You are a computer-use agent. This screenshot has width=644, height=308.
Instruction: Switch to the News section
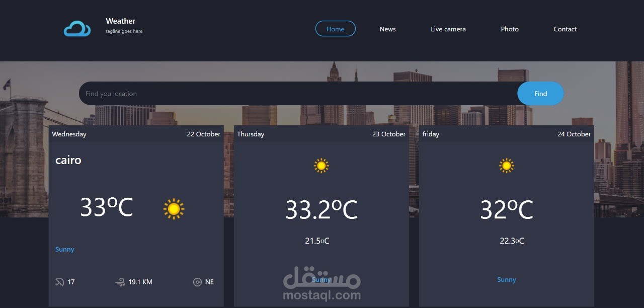click(x=387, y=29)
